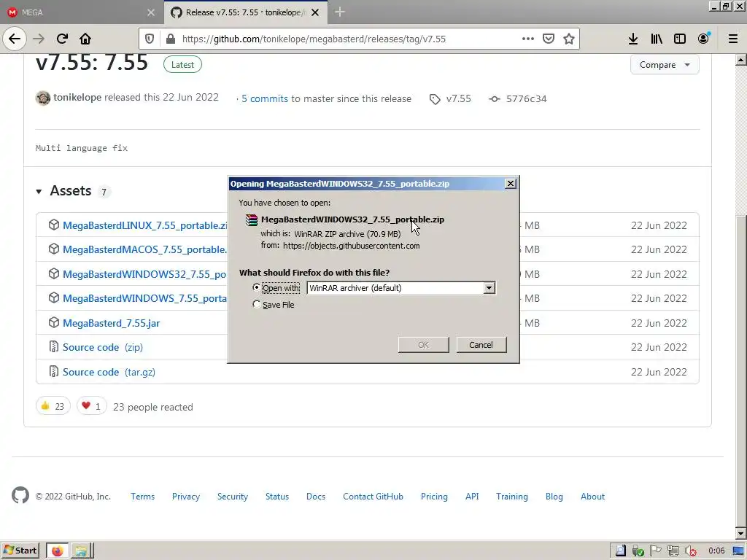
Task: Click the volume speaker tray icon
Action: (x=690, y=551)
